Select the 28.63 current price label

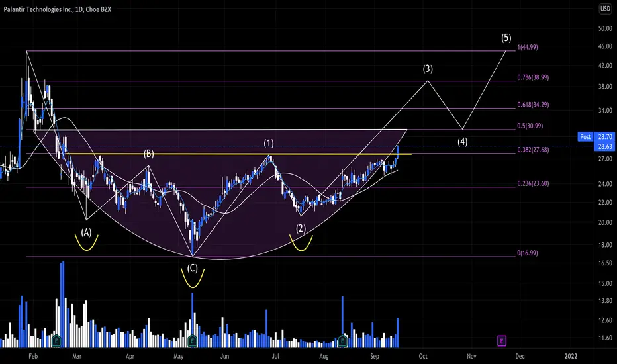coord(605,146)
